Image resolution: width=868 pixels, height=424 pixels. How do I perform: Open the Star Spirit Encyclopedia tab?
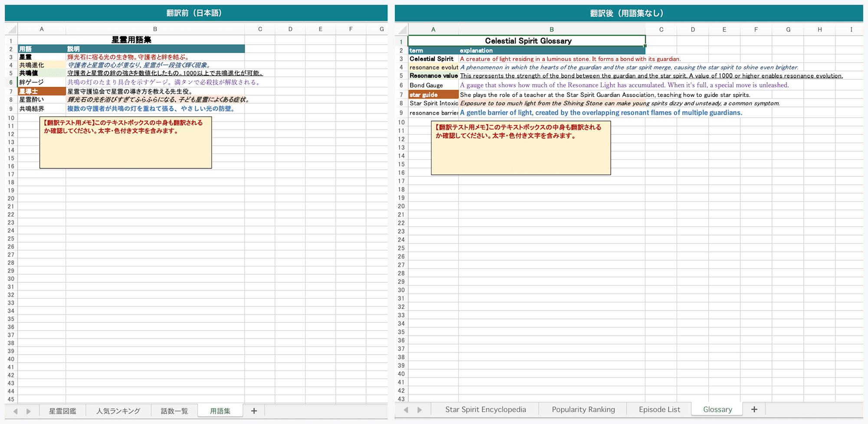click(x=485, y=409)
